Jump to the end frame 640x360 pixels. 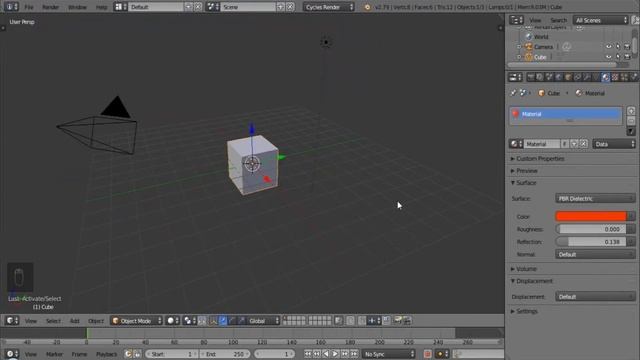coord(354,354)
